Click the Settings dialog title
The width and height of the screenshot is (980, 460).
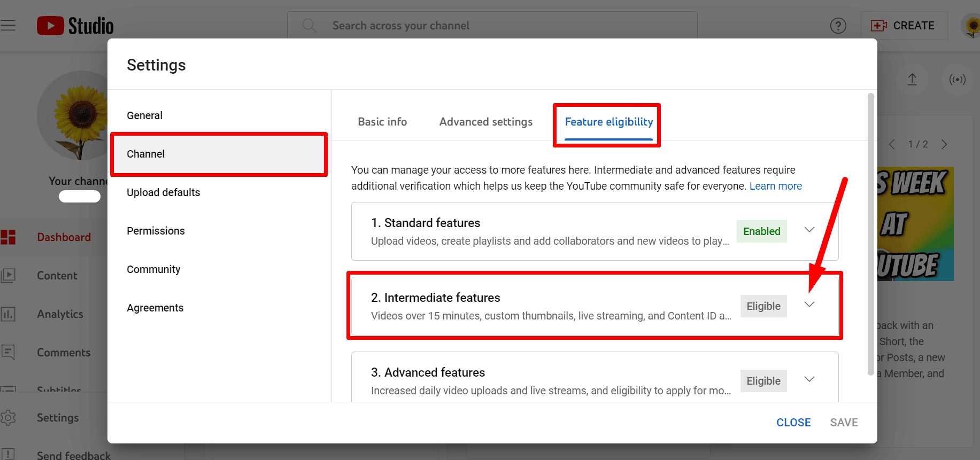(156, 65)
